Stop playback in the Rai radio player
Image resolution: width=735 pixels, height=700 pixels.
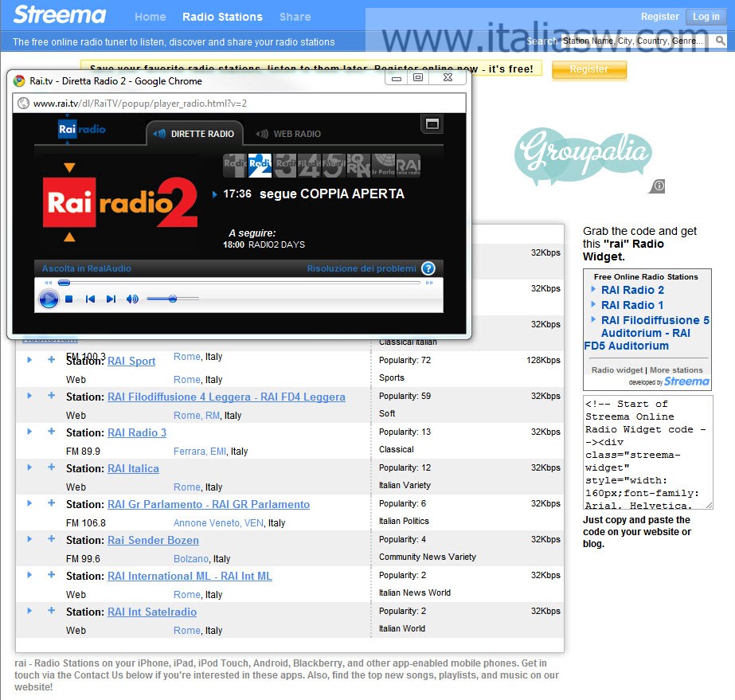click(69, 299)
